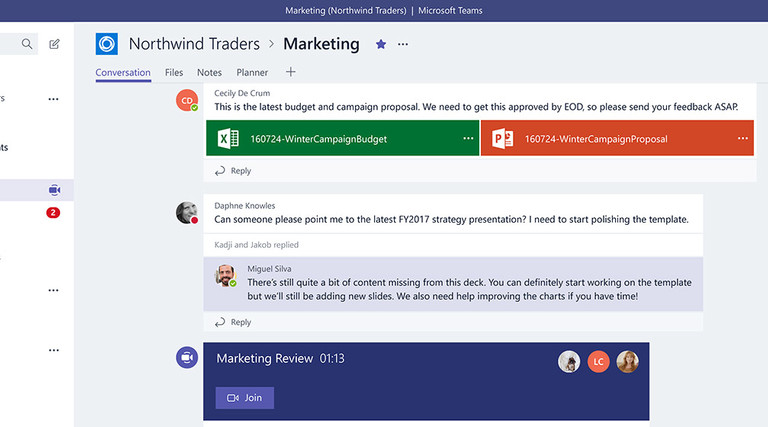Start a new chat with compose icon
Image resolution: width=768 pixels, height=427 pixels.
tap(54, 44)
